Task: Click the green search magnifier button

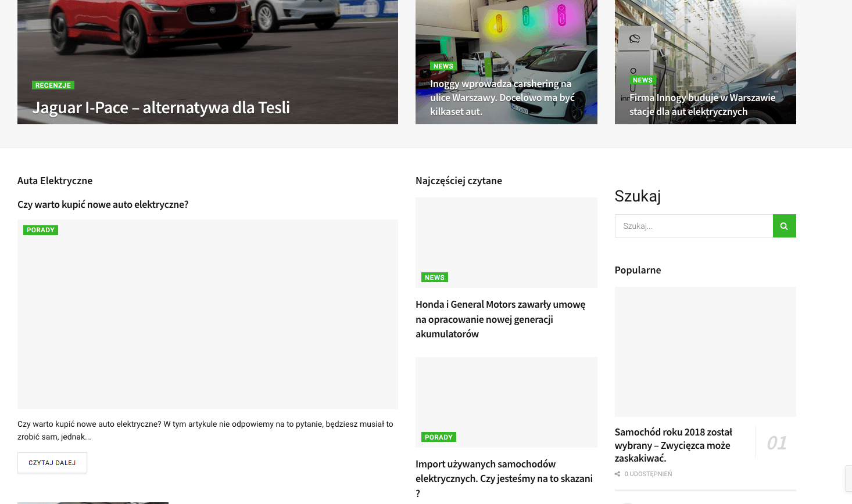Action: [784, 226]
